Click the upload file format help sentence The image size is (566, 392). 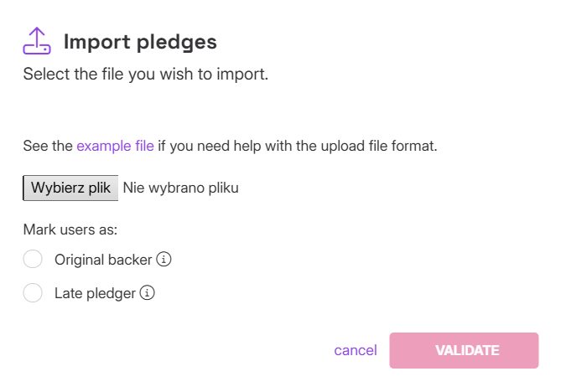(298, 146)
